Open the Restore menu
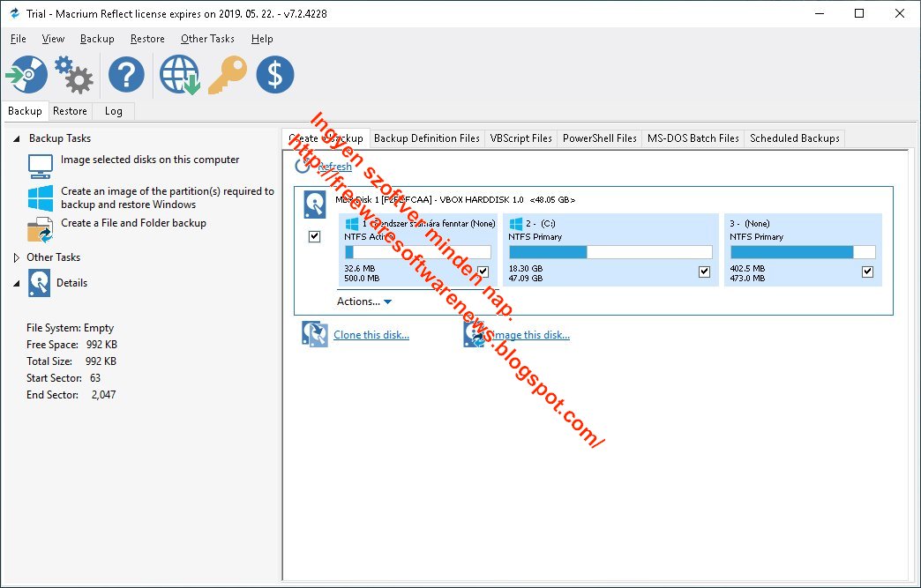The width and height of the screenshot is (921, 588). click(147, 39)
